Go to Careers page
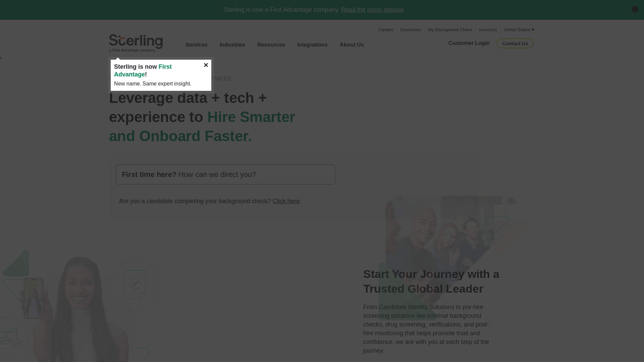 386,30
